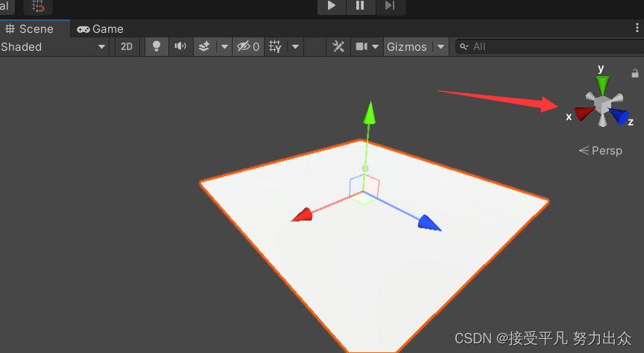Toggle the scene grid icon

[275, 46]
